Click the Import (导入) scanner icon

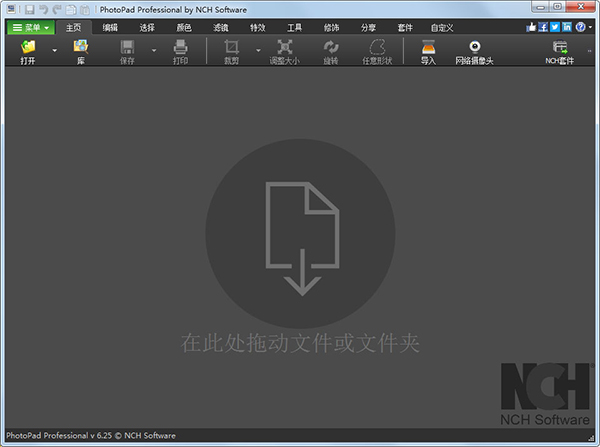click(x=428, y=48)
